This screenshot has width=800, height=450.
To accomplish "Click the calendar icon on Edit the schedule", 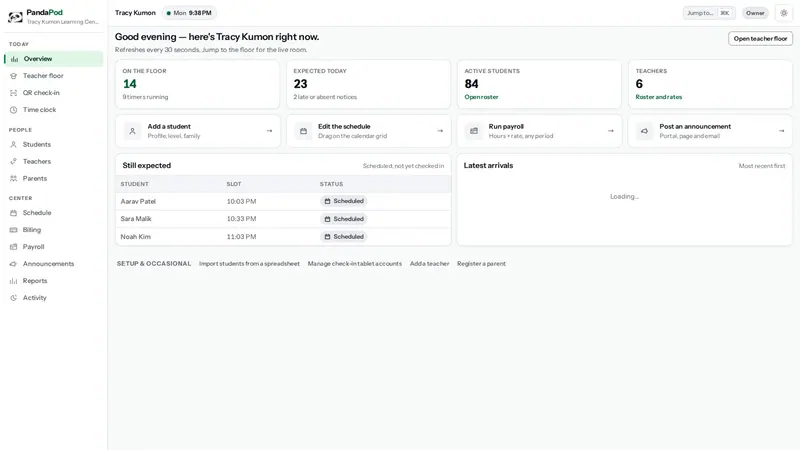I will pyautogui.click(x=304, y=131).
